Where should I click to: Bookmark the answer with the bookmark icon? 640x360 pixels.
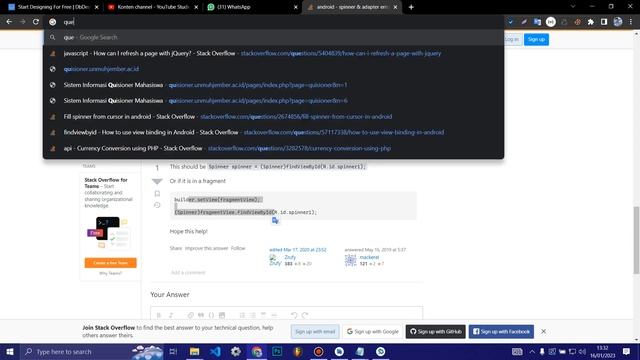pos(157,194)
